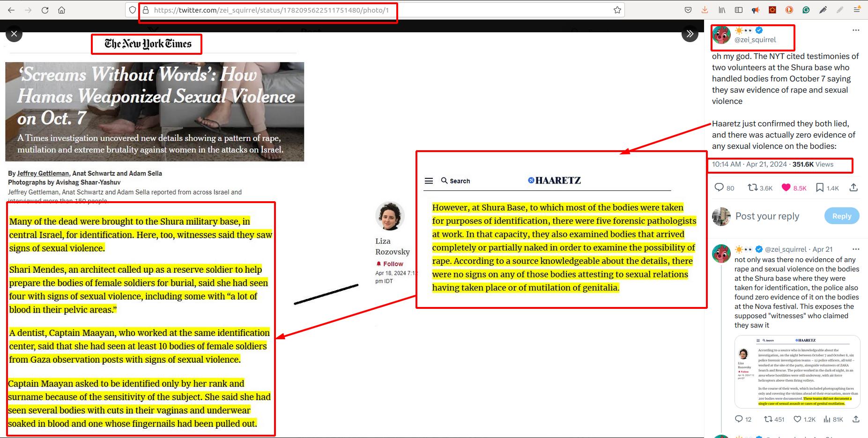Screen dimensions: 868x438
Task: Share the main tweet via share icon
Action: (x=853, y=188)
